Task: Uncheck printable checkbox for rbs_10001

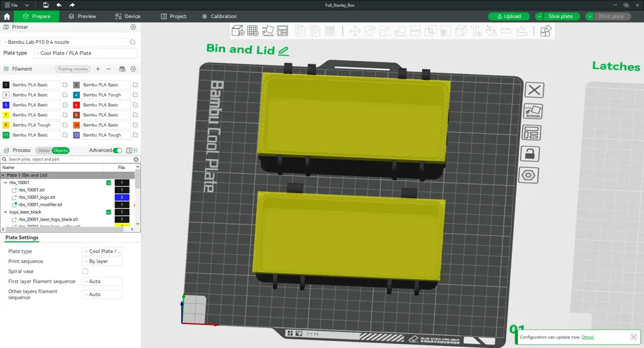Action: (x=108, y=183)
